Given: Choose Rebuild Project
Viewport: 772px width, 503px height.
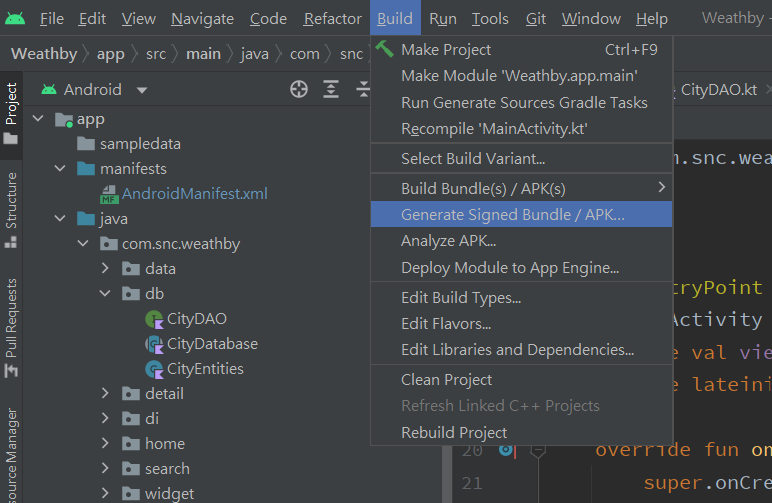Looking at the screenshot, I should click(521, 432).
